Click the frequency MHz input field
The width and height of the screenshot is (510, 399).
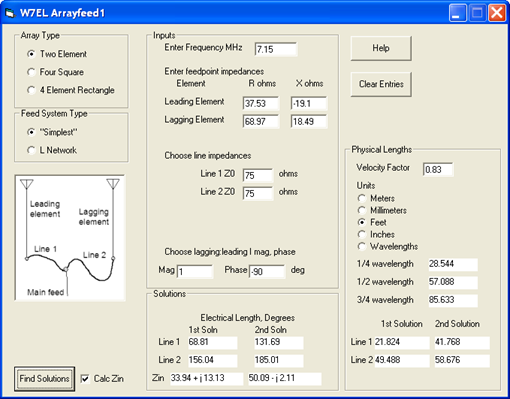pyautogui.click(x=276, y=49)
